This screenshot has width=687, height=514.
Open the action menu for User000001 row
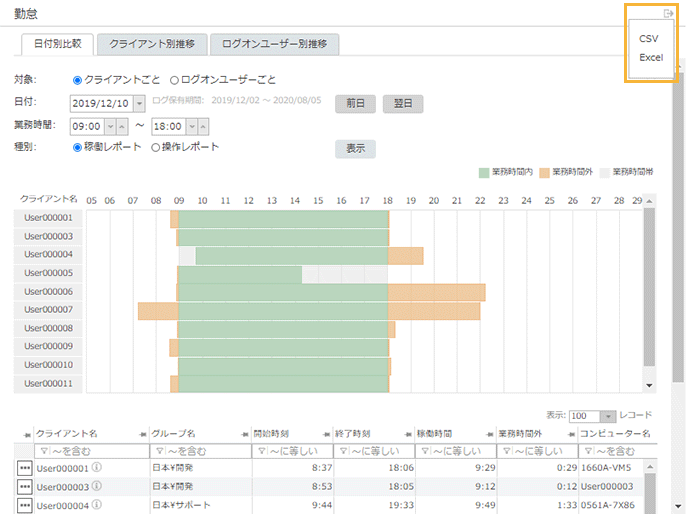point(25,468)
